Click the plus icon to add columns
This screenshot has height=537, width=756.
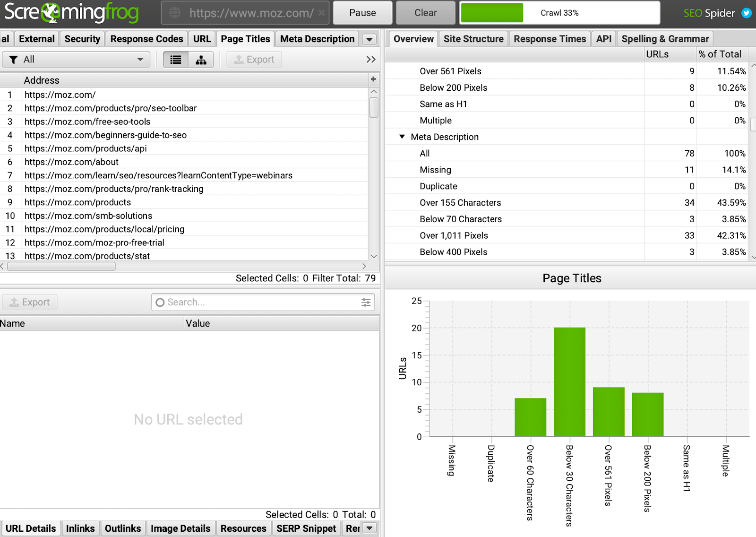pyautogui.click(x=373, y=79)
